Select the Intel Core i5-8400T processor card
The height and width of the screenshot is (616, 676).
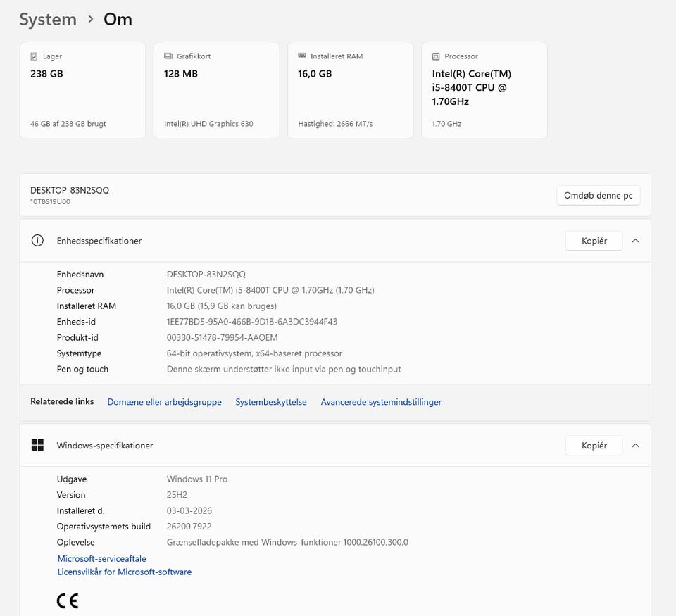click(x=484, y=90)
